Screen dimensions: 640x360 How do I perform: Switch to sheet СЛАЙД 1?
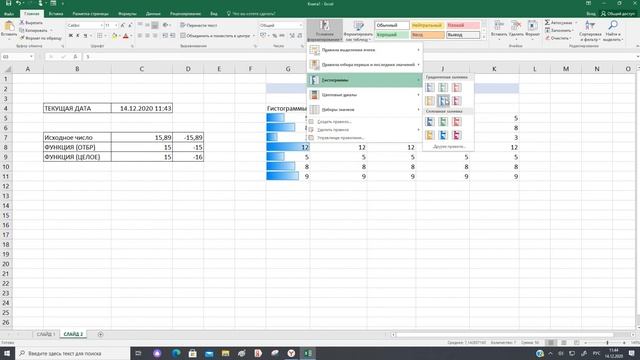pyautogui.click(x=46, y=334)
